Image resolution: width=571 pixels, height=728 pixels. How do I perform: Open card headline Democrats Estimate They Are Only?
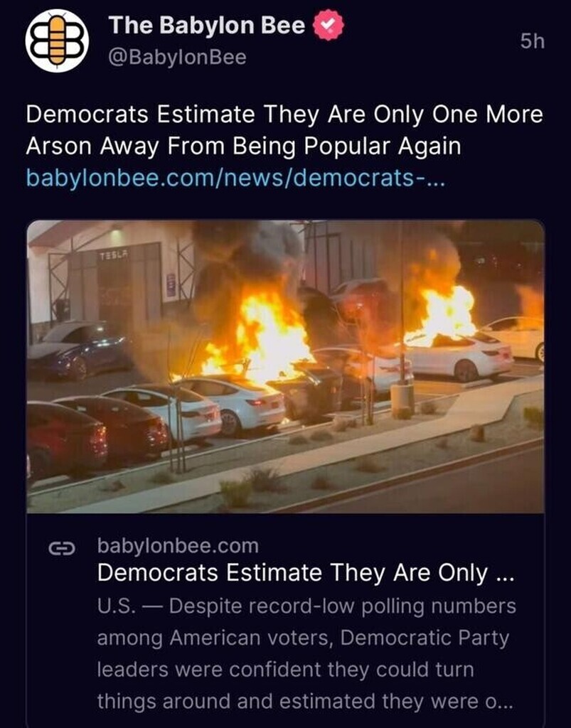[306, 573]
